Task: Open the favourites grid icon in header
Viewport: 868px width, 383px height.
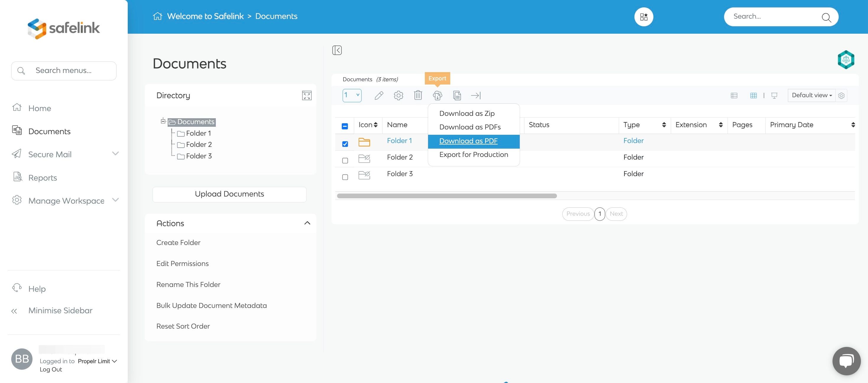Action: tap(644, 17)
